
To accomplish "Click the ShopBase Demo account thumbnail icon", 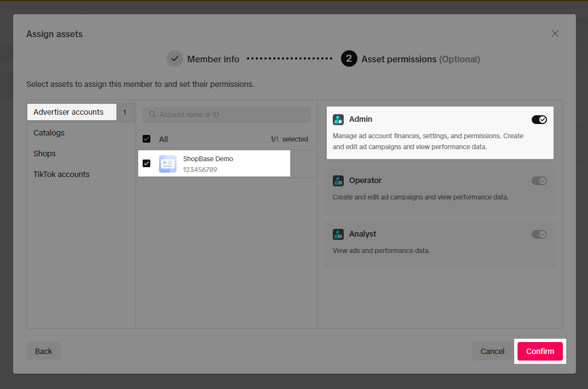I will (168, 164).
